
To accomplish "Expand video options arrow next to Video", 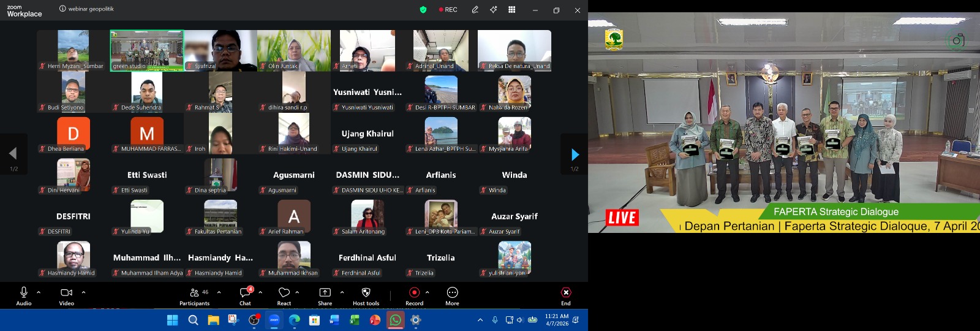I will [83, 292].
